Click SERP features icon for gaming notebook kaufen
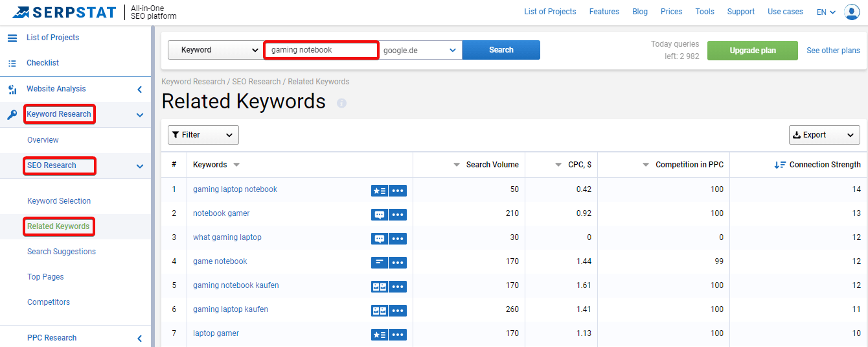Screen dimensions: 868x347 (380, 287)
